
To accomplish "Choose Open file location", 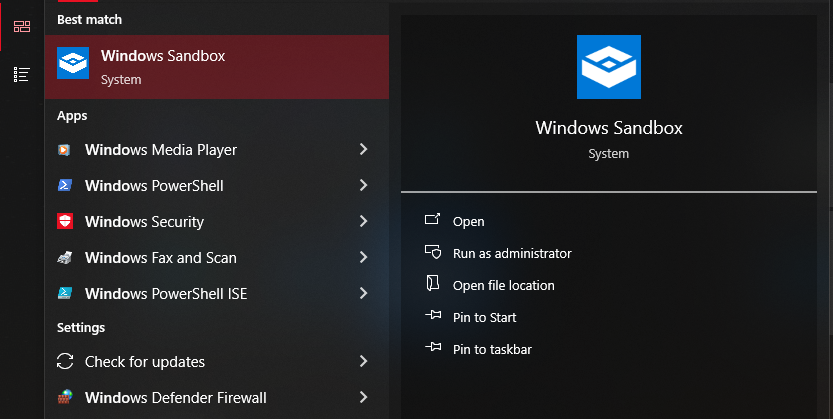I will tap(504, 285).
